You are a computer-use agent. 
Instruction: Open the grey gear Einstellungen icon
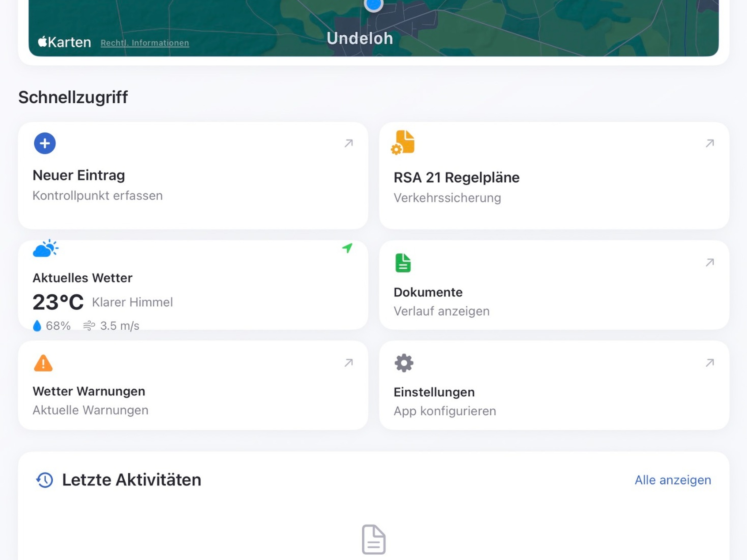coord(404,363)
